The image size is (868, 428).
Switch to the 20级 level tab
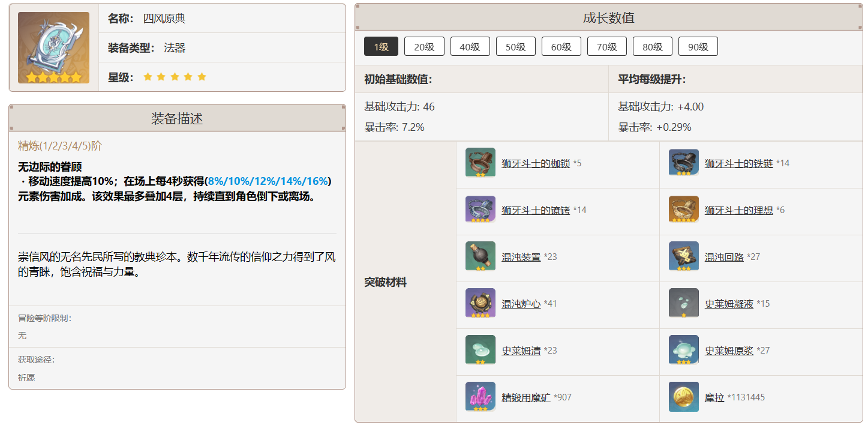pyautogui.click(x=424, y=46)
